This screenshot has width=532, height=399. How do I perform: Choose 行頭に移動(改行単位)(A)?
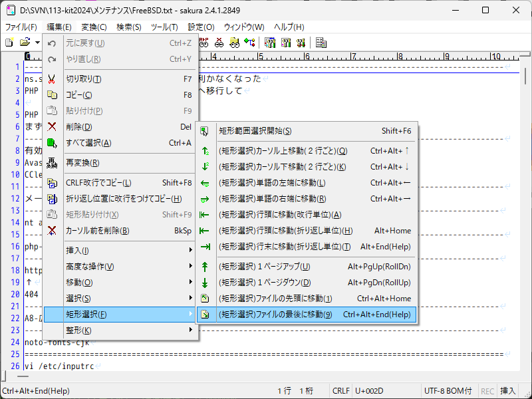tap(307, 215)
